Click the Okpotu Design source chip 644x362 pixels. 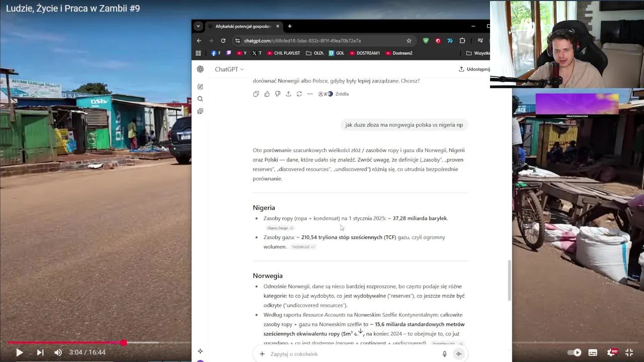(x=280, y=228)
